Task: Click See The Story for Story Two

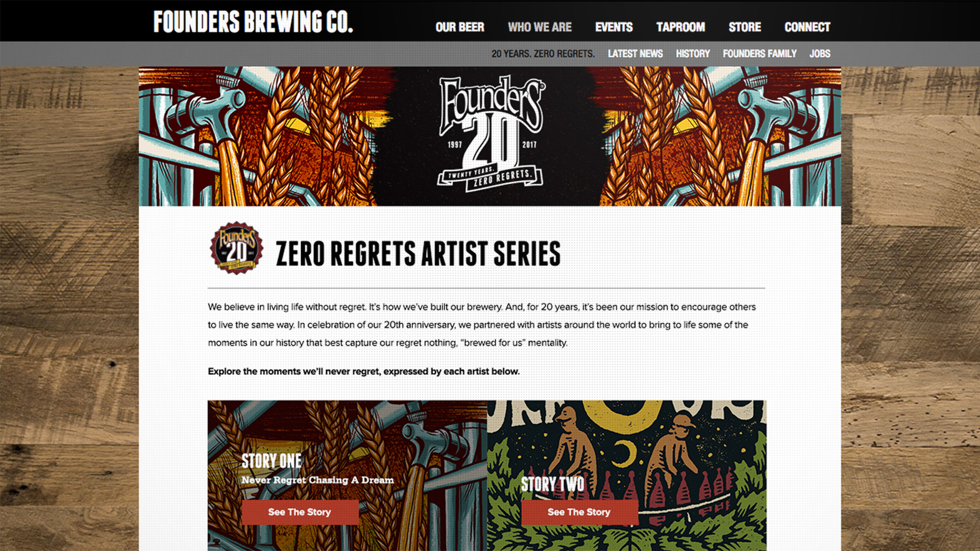Action: pyautogui.click(x=579, y=512)
